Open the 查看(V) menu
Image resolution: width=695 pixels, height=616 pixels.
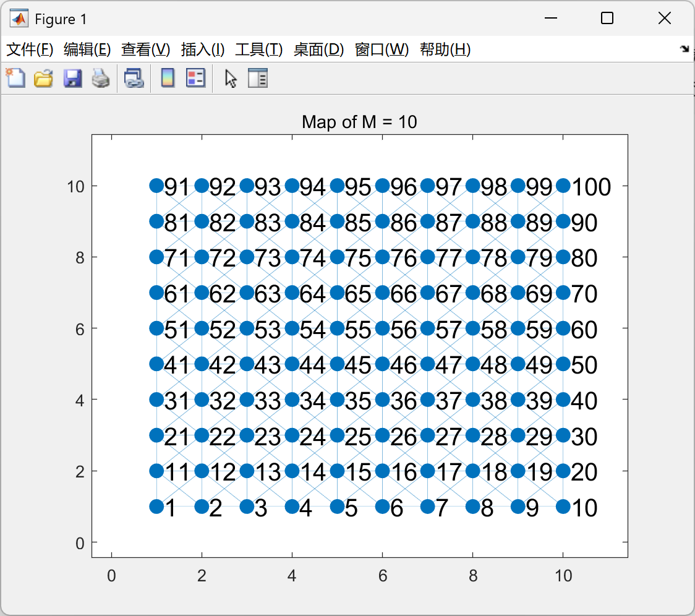click(x=145, y=49)
